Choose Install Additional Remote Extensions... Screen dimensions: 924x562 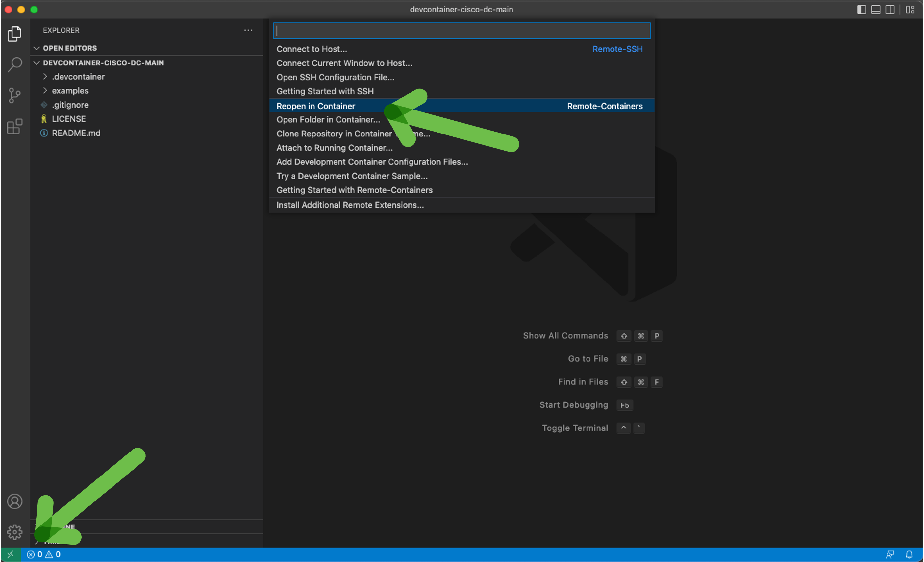pos(462,205)
